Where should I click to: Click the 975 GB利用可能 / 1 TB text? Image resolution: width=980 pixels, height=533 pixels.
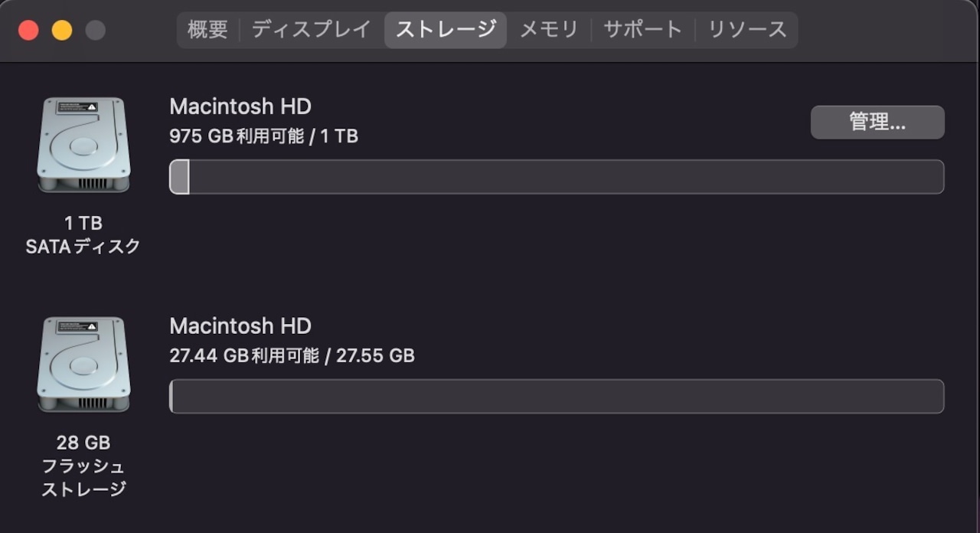pyautogui.click(x=264, y=136)
